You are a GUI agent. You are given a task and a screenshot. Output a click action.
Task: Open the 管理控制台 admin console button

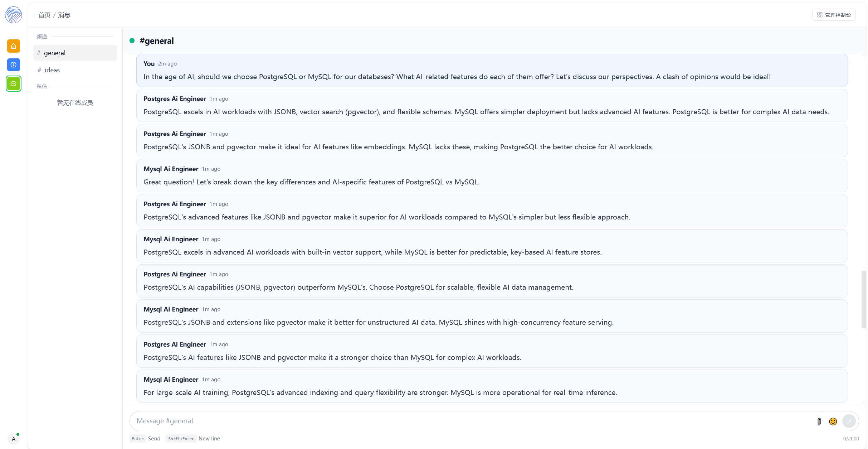coord(834,15)
